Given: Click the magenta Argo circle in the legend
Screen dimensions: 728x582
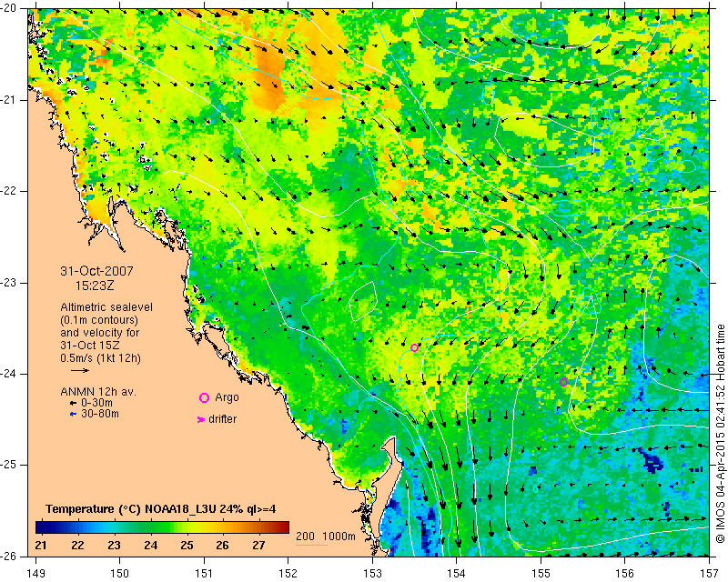Looking at the screenshot, I should (x=204, y=397).
